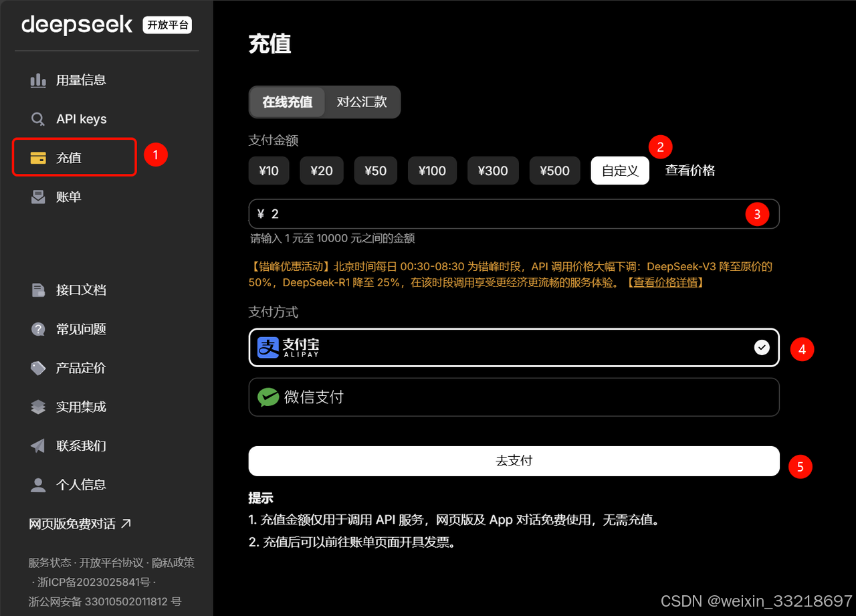Screen dimensions: 856x616
Task: Click the bar chart icon beside 用量信息
Action: pos(38,80)
